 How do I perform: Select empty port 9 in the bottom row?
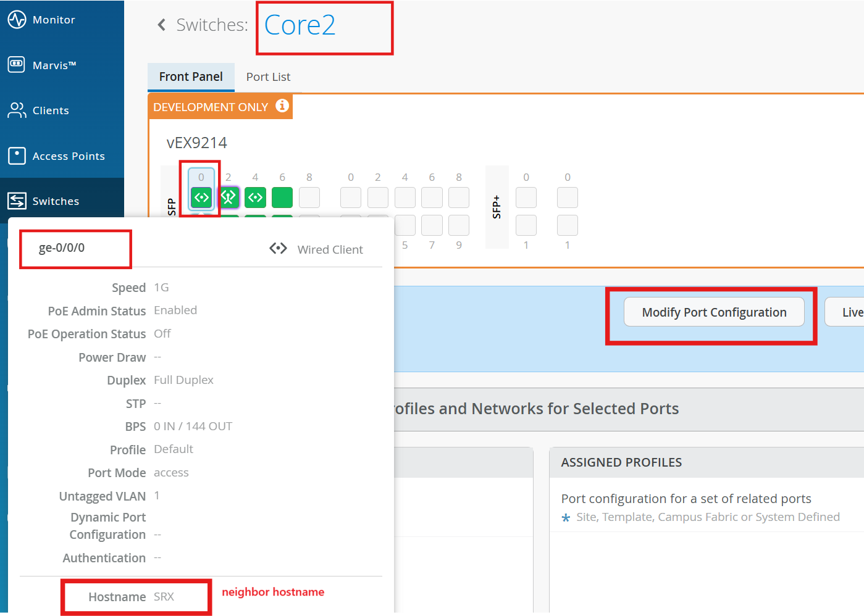(x=459, y=225)
